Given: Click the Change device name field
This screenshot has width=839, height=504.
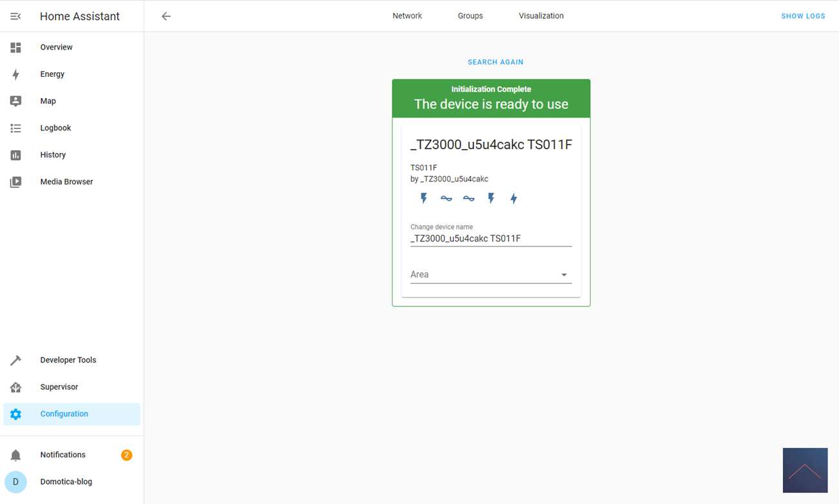Looking at the screenshot, I should point(490,238).
